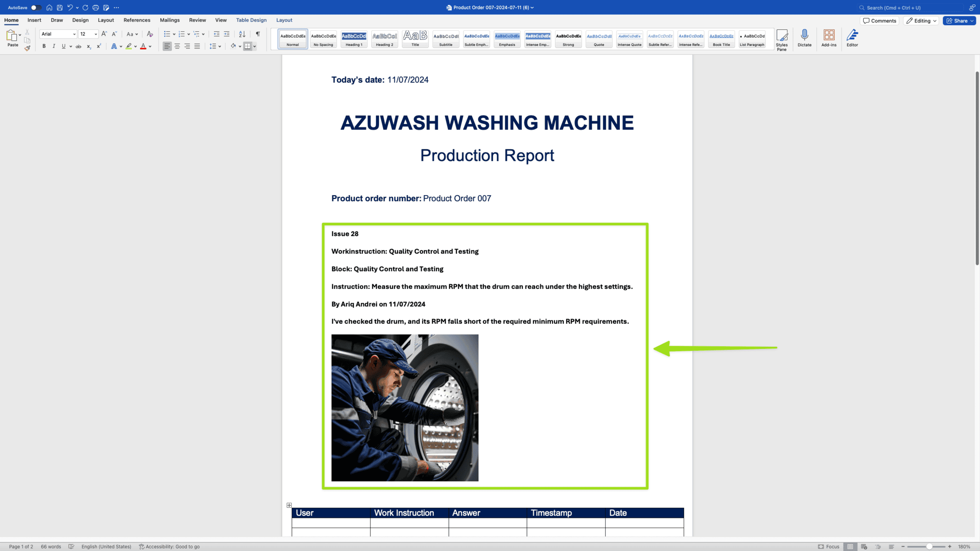Image resolution: width=980 pixels, height=551 pixels.
Task: Toggle Italic formatting
Action: (54, 46)
